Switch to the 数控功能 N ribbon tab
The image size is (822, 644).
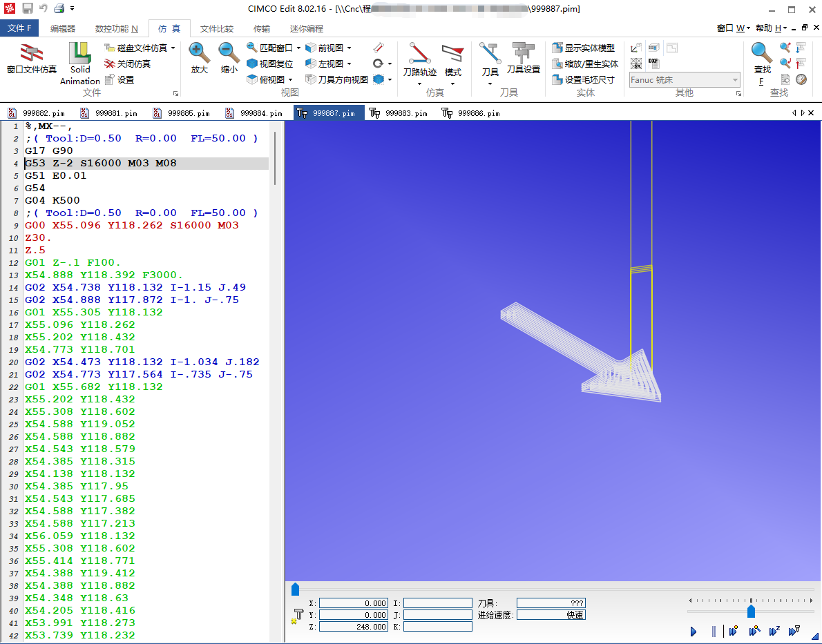click(x=116, y=28)
